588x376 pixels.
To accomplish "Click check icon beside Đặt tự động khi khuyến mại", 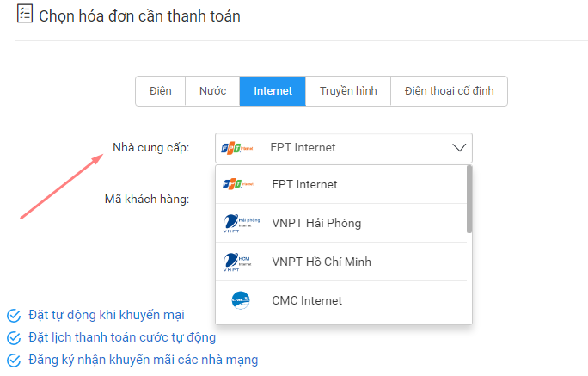I will click(x=14, y=316).
